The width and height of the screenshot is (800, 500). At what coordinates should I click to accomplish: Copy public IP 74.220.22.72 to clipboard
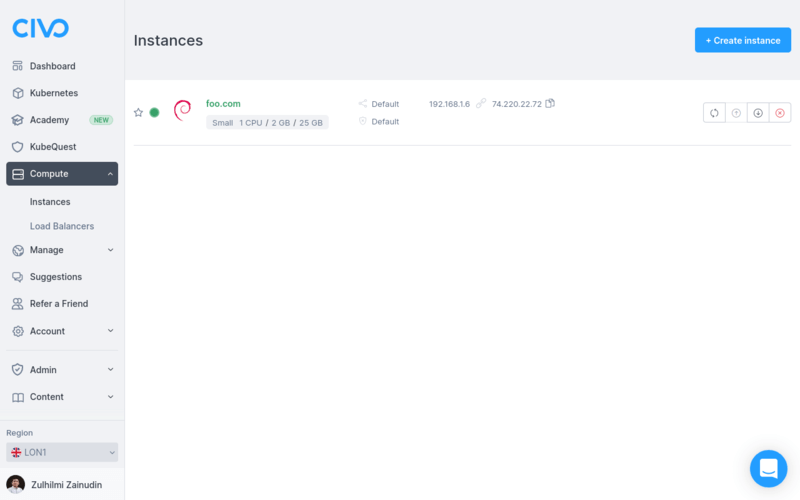(x=550, y=103)
